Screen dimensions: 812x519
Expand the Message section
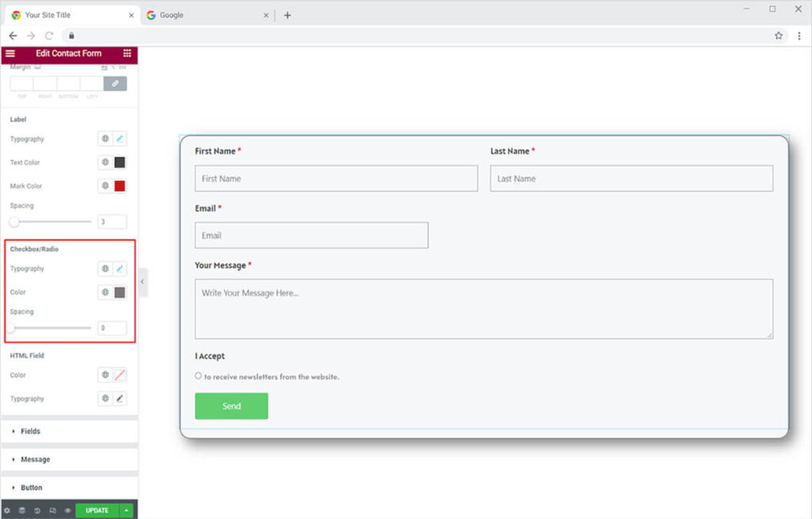[x=35, y=460]
